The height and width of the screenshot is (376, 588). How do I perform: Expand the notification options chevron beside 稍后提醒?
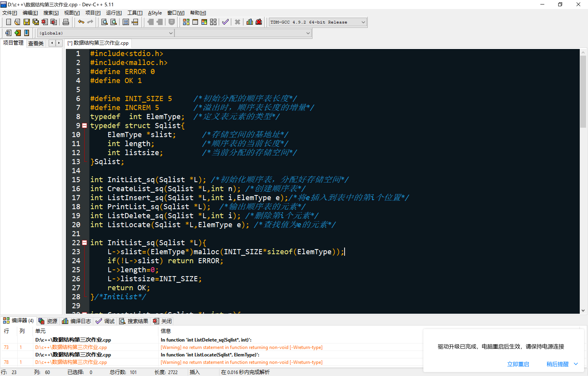coord(576,364)
